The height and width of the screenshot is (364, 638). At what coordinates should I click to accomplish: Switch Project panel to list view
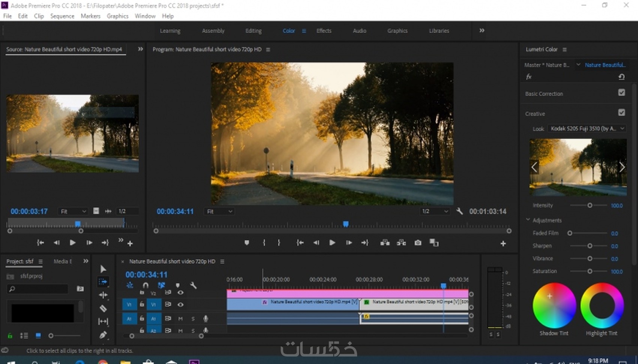point(24,335)
